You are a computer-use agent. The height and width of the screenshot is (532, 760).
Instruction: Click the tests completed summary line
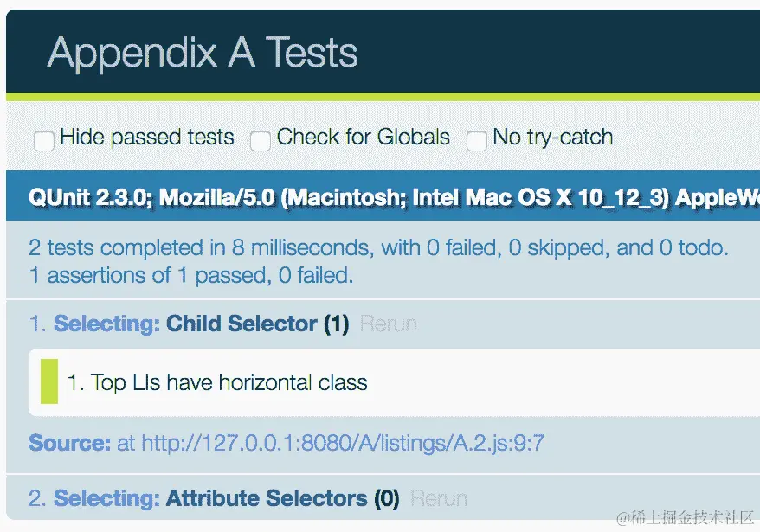[378, 248]
